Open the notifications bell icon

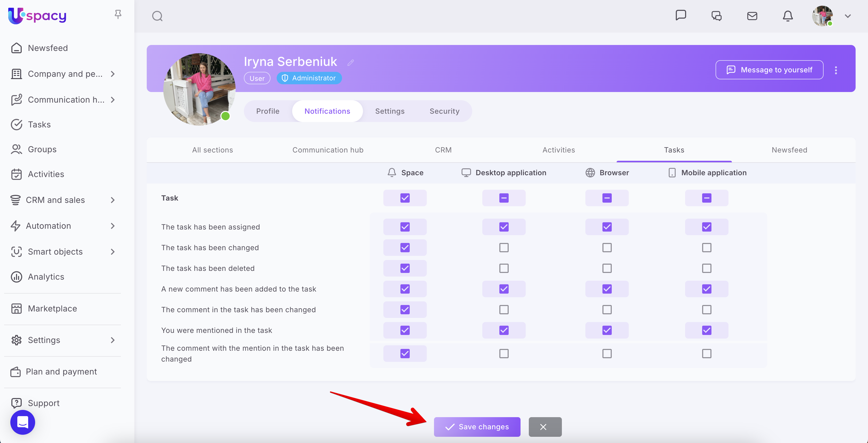pyautogui.click(x=787, y=16)
